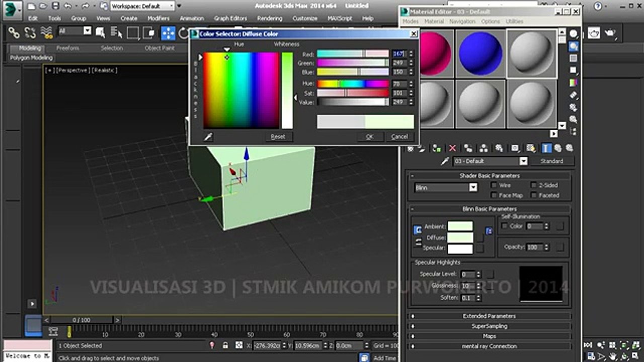This screenshot has height=362, width=644.
Task: Click Cancel in Color Selector dialog
Action: [x=399, y=137]
